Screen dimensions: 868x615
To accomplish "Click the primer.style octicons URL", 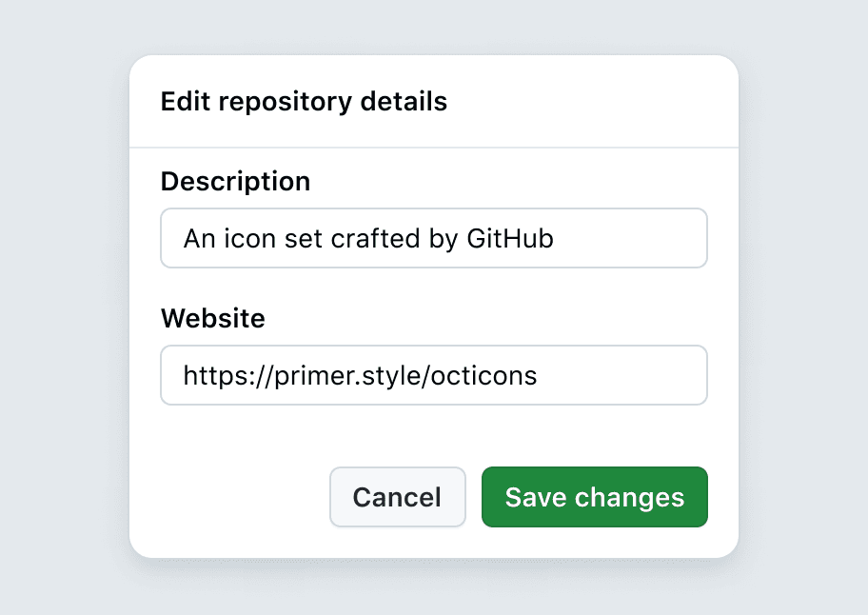I will pos(362,375).
